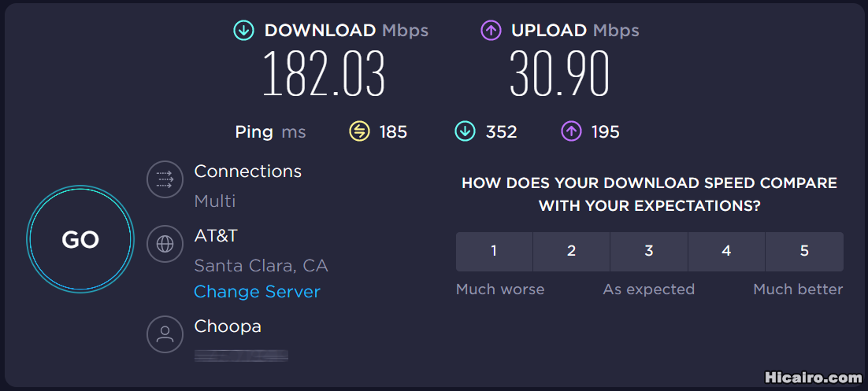Image resolution: width=868 pixels, height=391 pixels.
Task: Click the 182.03 download speed result
Action: (x=324, y=75)
